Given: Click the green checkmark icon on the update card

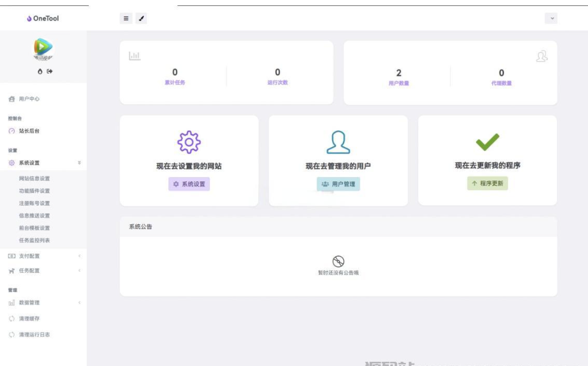Looking at the screenshot, I should pyautogui.click(x=487, y=142).
